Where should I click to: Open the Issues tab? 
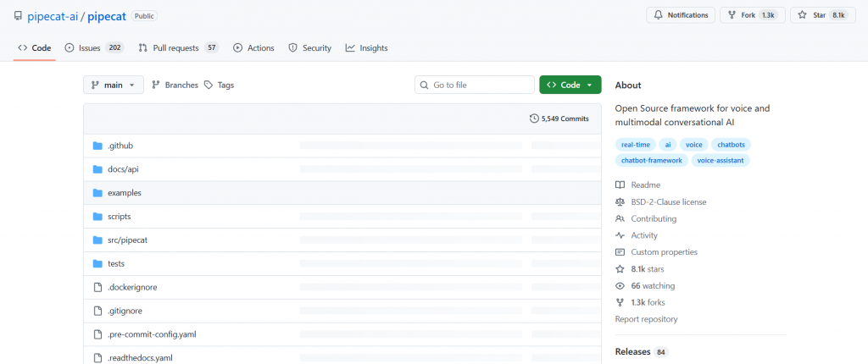pyautogui.click(x=94, y=48)
